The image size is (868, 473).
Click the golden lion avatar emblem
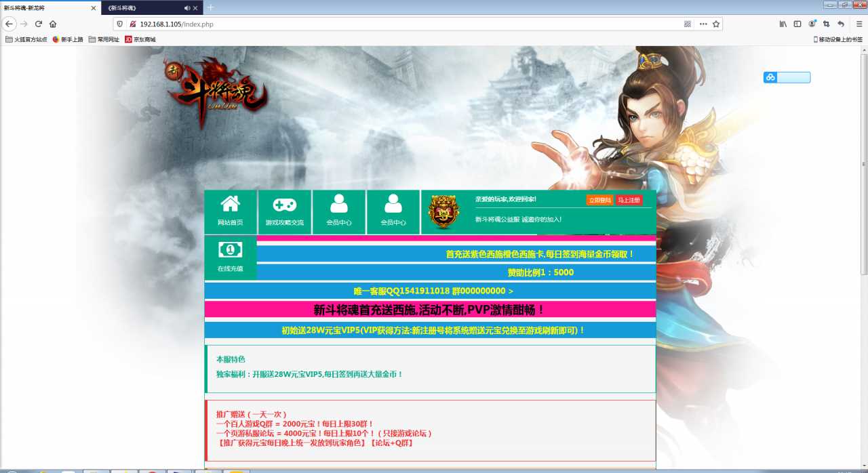point(444,211)
